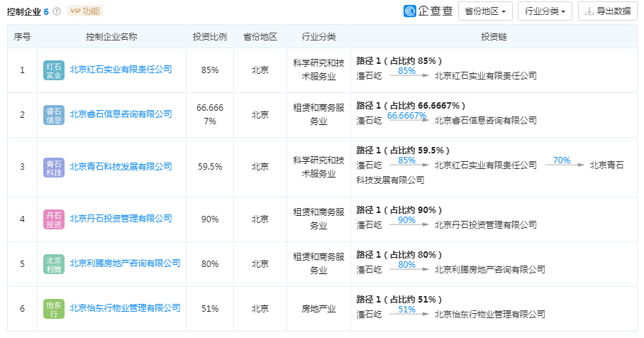Click the 怡东行 company logo icon

[54, 308]
